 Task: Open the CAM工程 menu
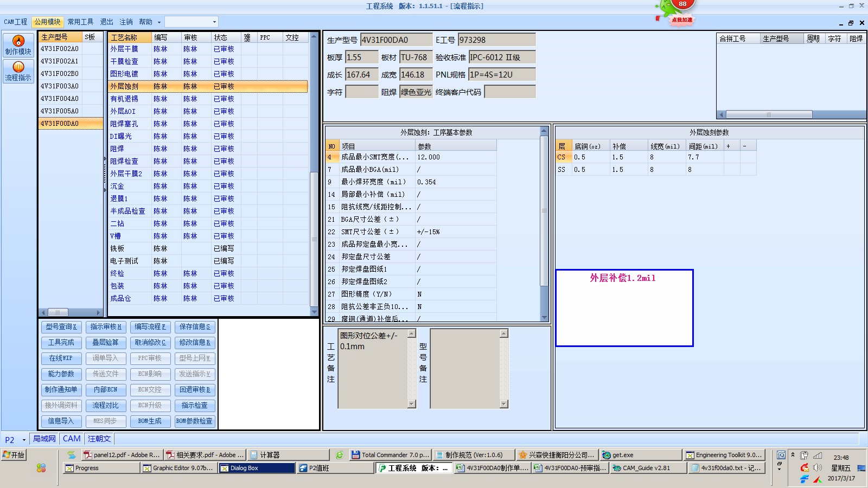click(x=15, y=22)
